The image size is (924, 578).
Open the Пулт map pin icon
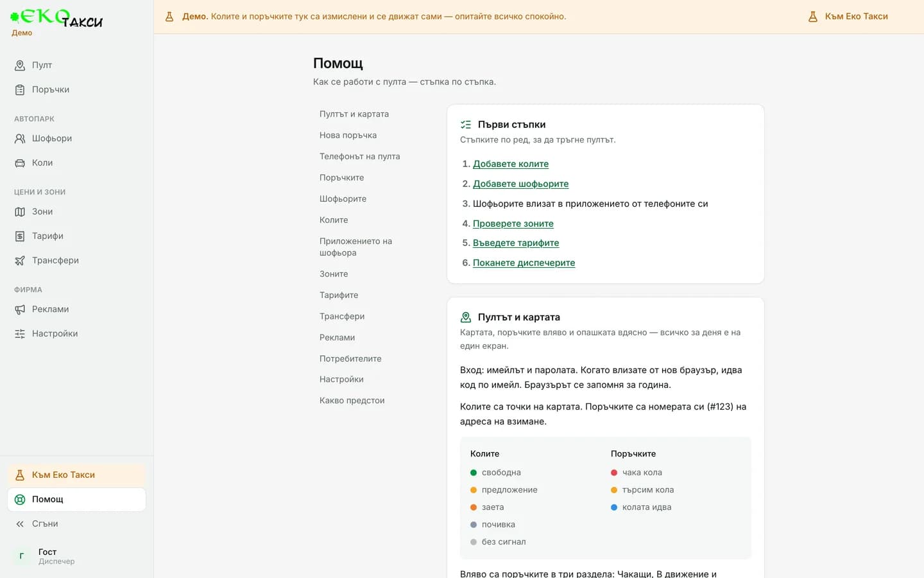coord(20,65)
